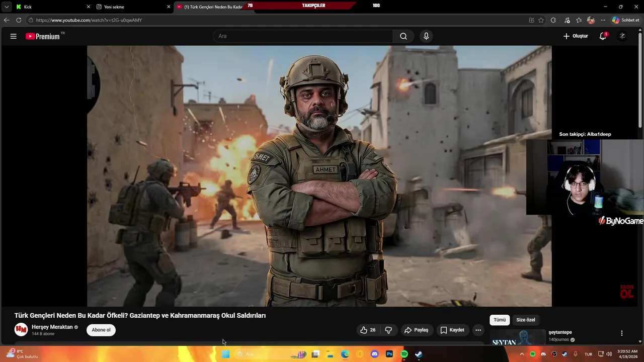Switch to the Yeni sekme tab

tap(133, 7)
